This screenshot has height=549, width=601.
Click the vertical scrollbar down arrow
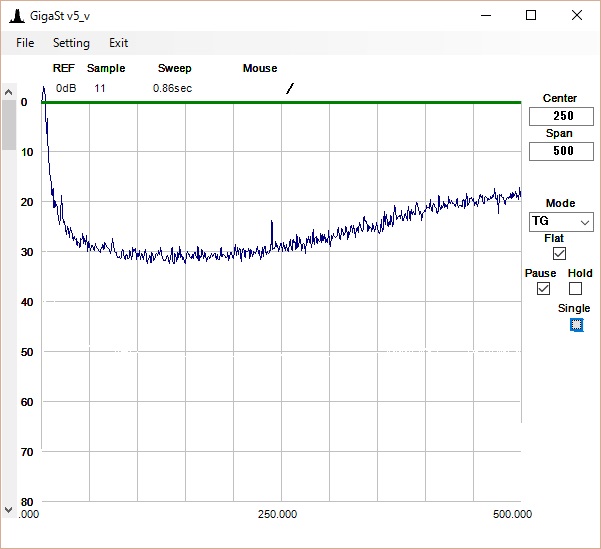point(8,510)
